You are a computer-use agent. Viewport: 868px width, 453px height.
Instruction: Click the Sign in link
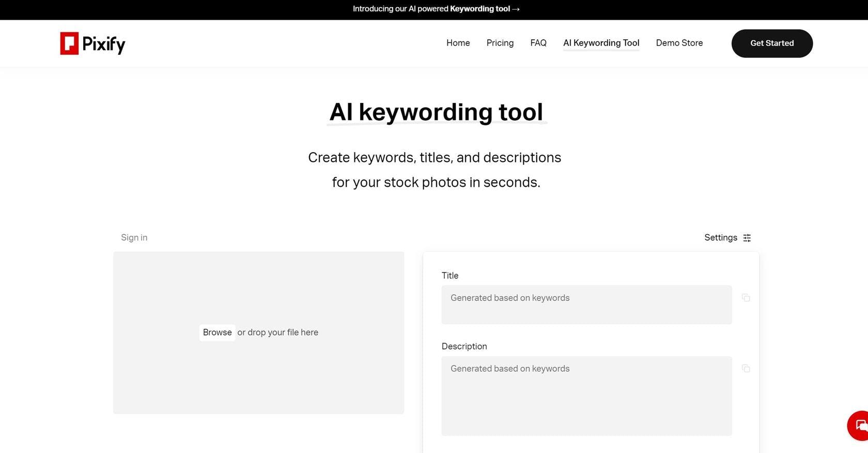point(134,237)
